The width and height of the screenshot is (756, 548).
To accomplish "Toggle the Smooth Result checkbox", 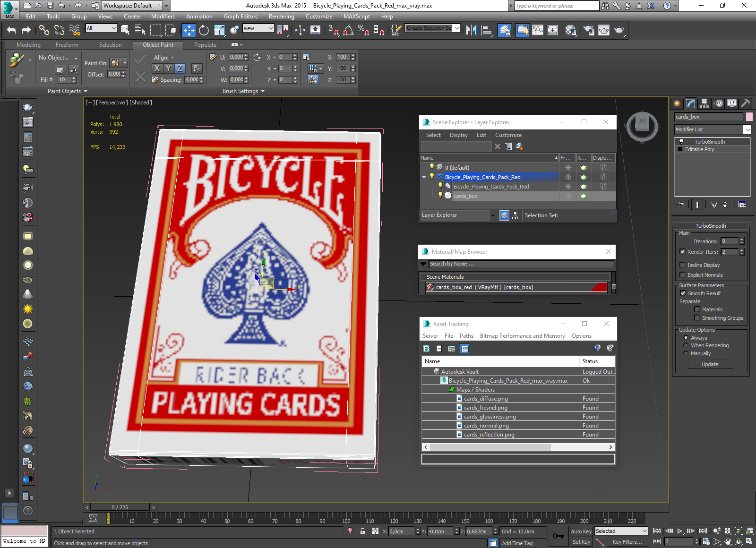I will pos(682,293).
